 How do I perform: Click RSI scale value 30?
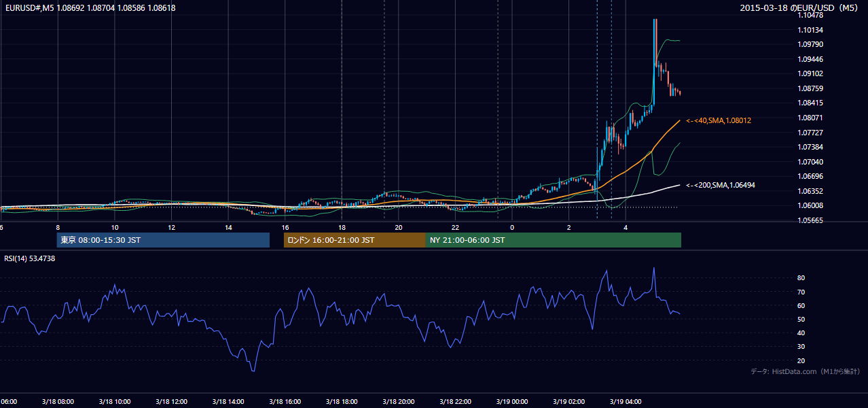point(801,347)
